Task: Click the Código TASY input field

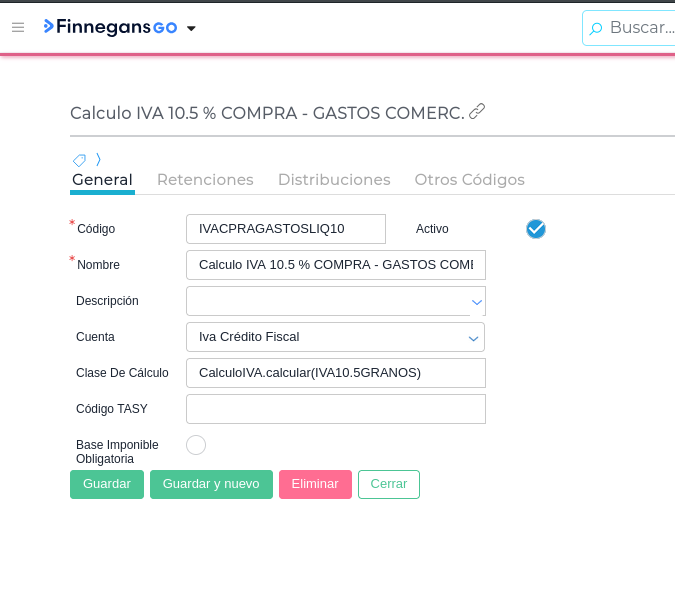Action: click(x=336, y=409)
